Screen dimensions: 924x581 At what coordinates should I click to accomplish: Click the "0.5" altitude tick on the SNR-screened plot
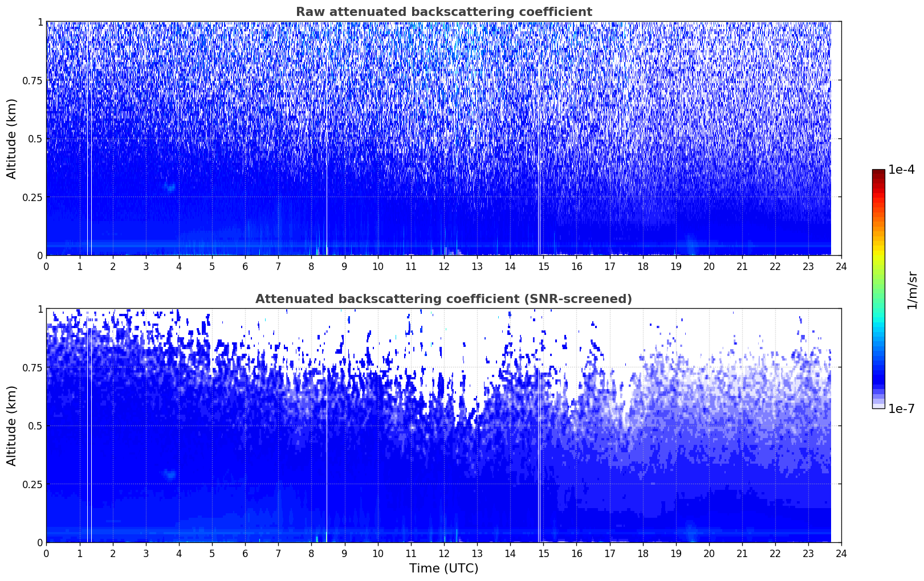(35, 425)
